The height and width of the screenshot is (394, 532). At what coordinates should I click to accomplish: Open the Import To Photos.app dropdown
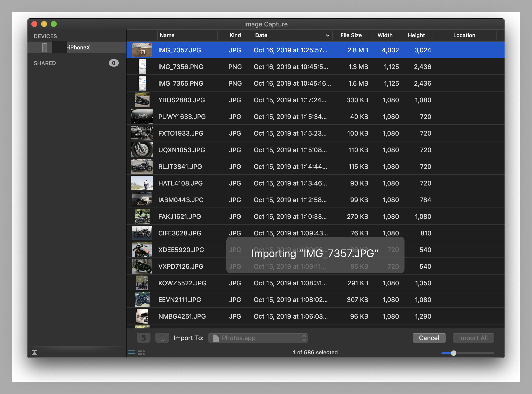[258, 338]
